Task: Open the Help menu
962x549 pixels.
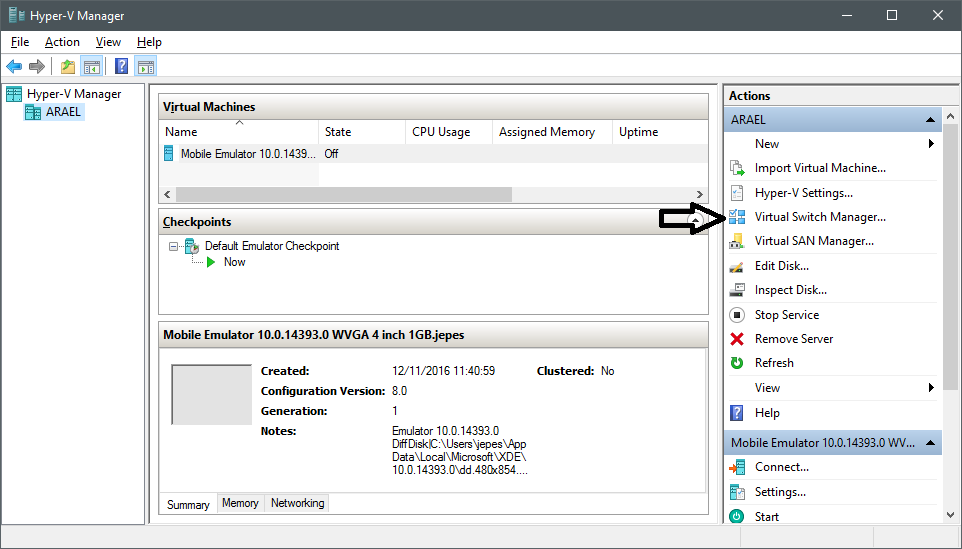Action: (x=149, y=42)
